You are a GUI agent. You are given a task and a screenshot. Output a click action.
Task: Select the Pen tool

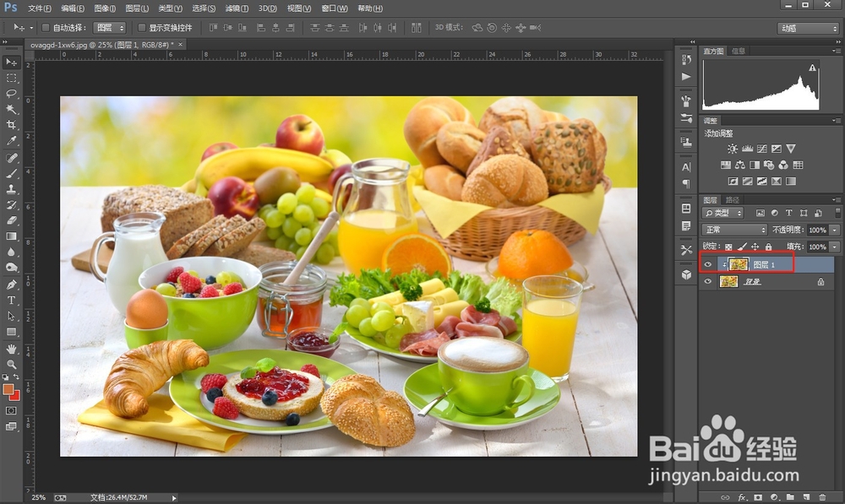pos(11,285)
